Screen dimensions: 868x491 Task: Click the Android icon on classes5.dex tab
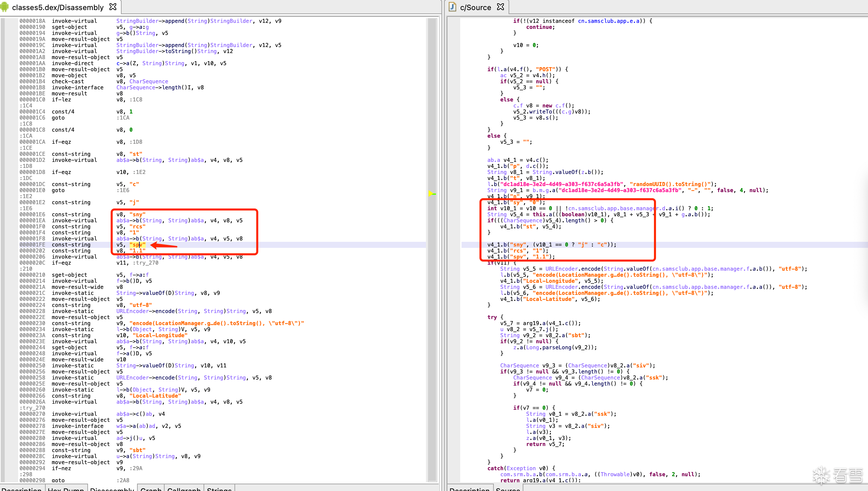[x=5, y=7]
